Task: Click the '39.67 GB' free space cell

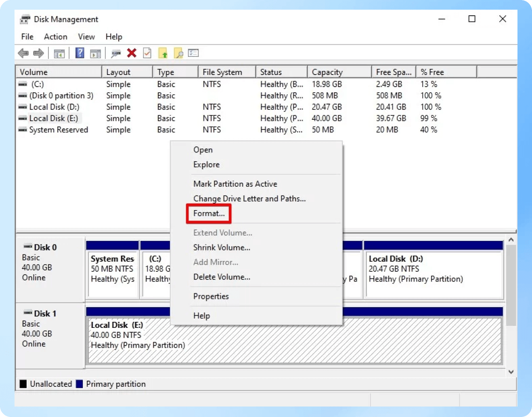Action: pos(391,118)
